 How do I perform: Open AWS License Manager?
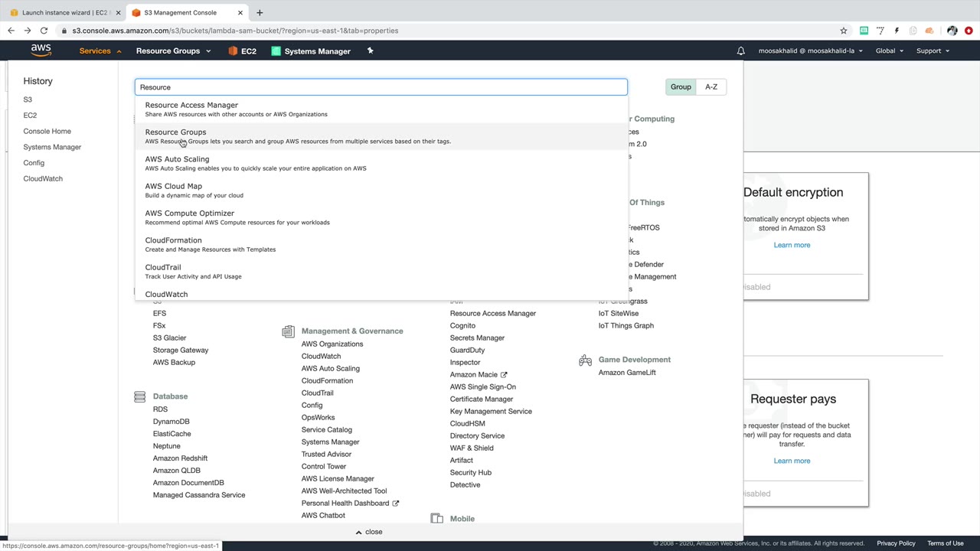338,479
